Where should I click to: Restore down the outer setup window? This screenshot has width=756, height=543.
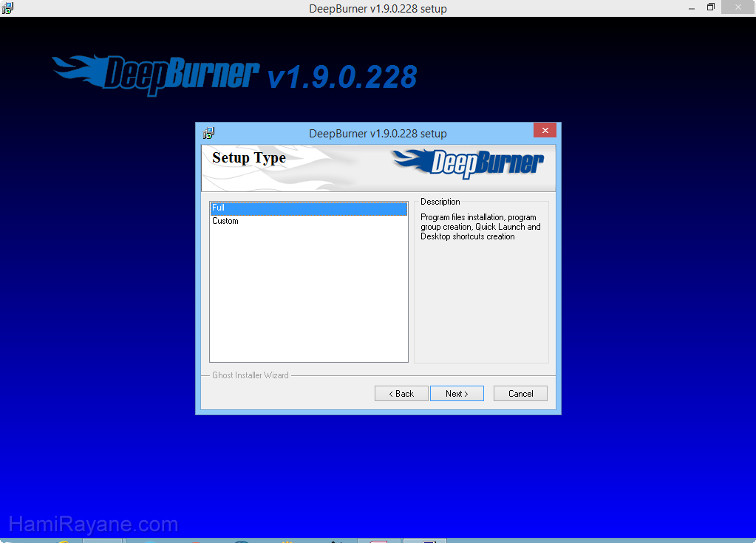[x=711, y=7]
